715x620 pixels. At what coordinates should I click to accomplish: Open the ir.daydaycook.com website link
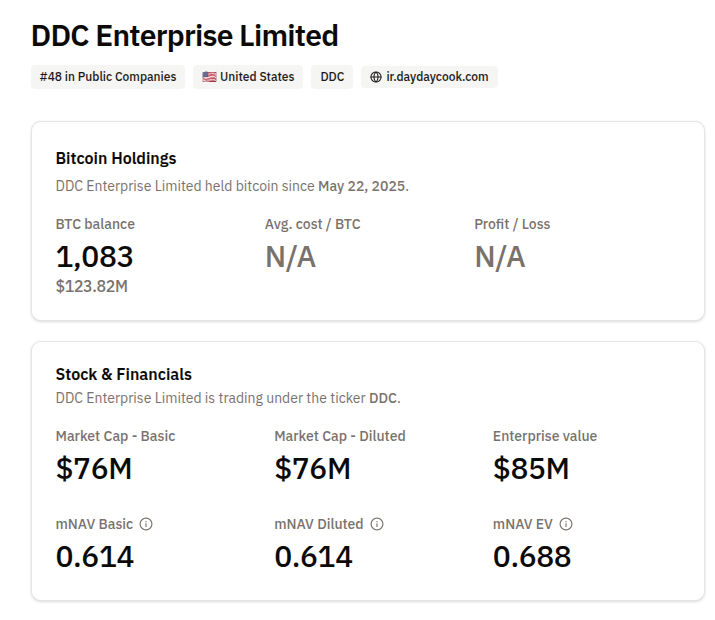(437, 77)
